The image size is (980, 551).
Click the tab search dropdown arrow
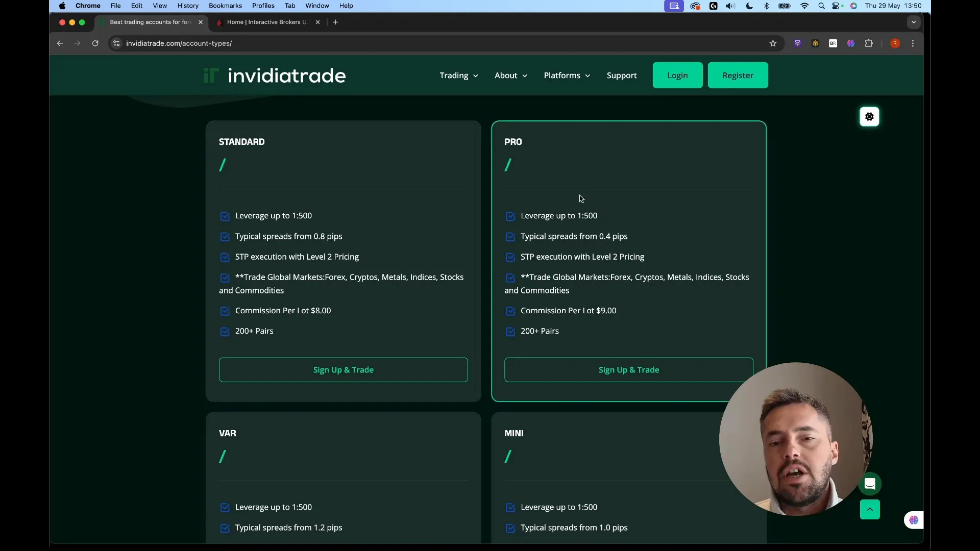pos(914,22)
